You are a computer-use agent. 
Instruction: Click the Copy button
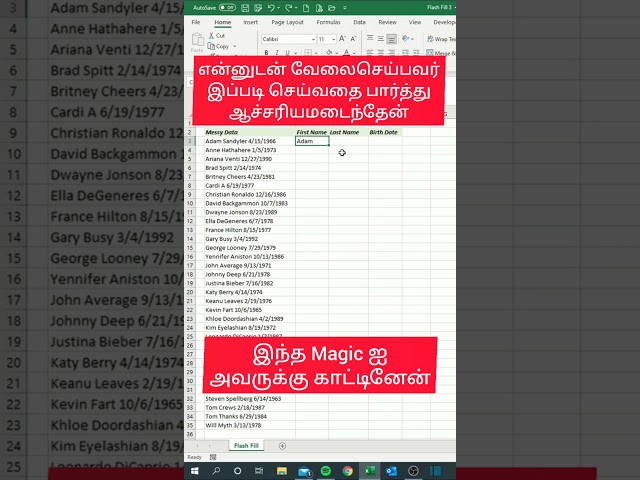point(218,46)
